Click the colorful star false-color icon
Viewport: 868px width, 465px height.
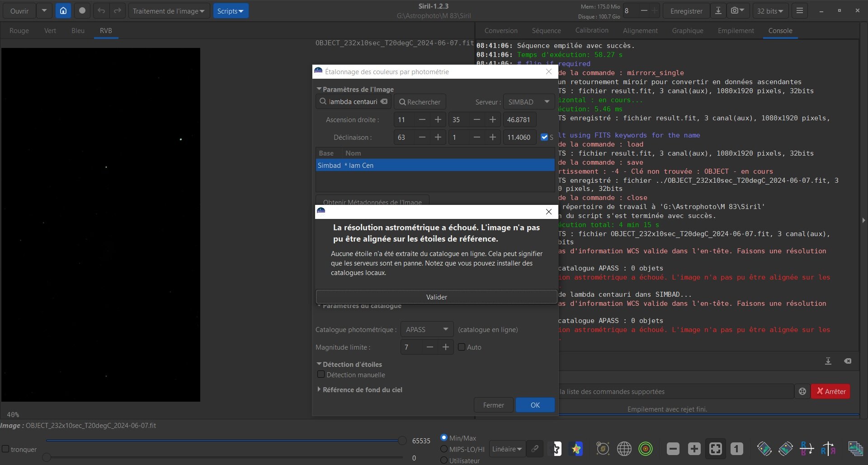576,449
